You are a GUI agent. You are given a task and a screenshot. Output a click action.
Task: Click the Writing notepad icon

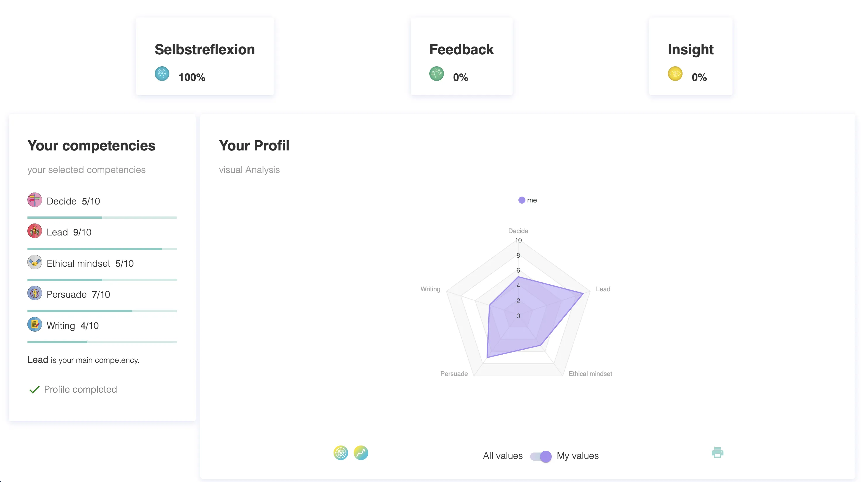click(34, 324)
